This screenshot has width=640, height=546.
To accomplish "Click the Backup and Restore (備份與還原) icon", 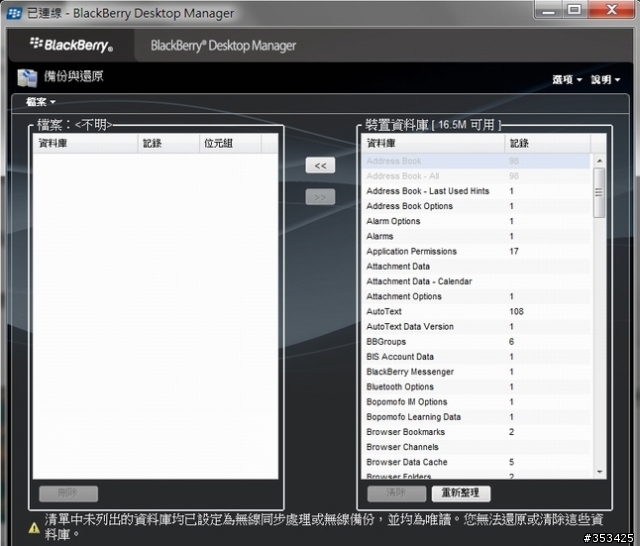I will pos(27,78).
